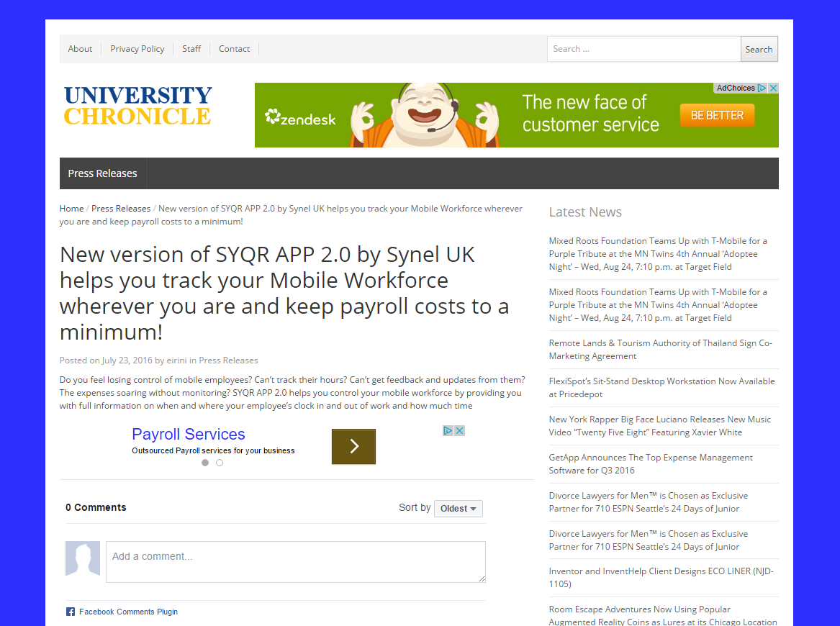840x626 pixels.
Task: Select the first ad carousel dot
Action: pyautogui.click(x=205, y=463)
